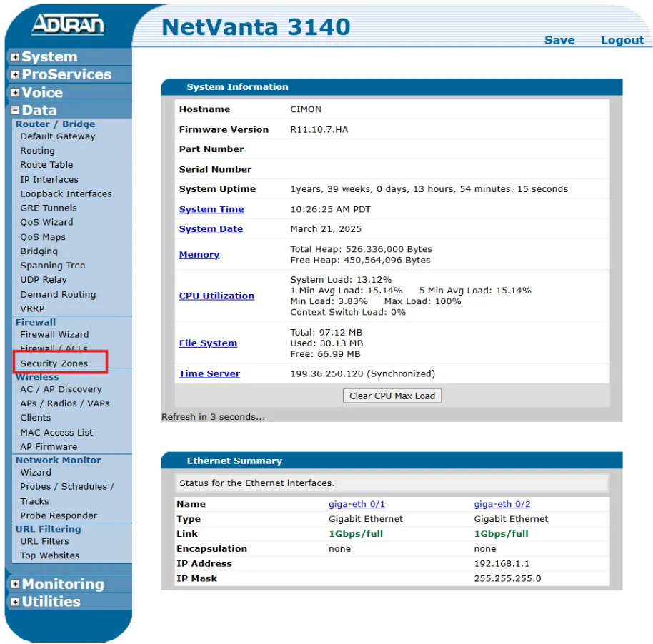
Task: Expand the ProServices menu section
Action: [x=15, y=75]
